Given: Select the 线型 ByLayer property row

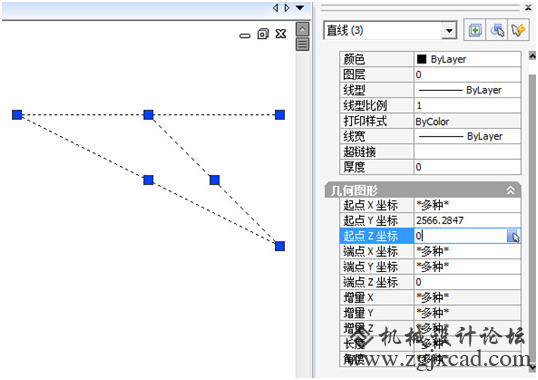Looking at the screenshot, I should tap(430, 90).
